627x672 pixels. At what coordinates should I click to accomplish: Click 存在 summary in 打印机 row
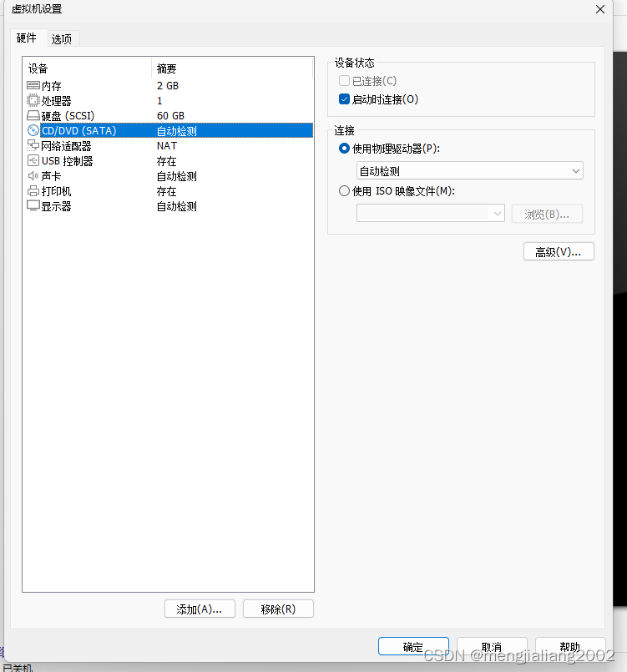pyautogui.click(x=167, y=191)
